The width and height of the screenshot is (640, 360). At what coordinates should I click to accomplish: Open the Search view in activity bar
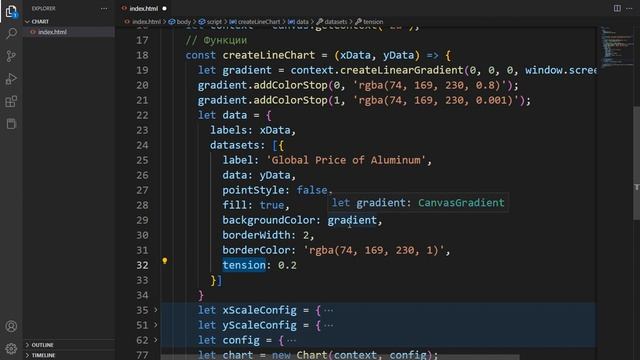11,33
